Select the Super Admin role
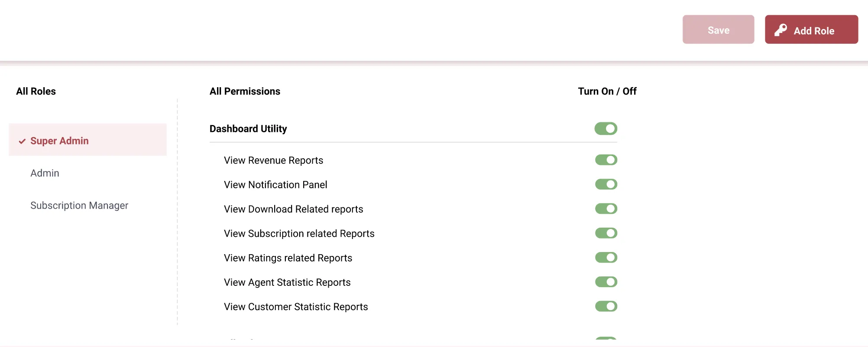Screen dimensions: 868x347 pos(59,141)
